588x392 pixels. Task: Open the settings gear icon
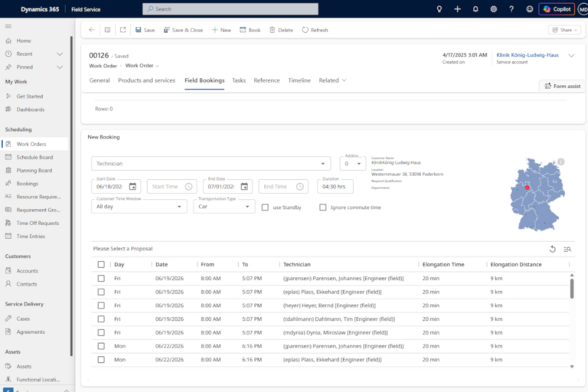494,9
